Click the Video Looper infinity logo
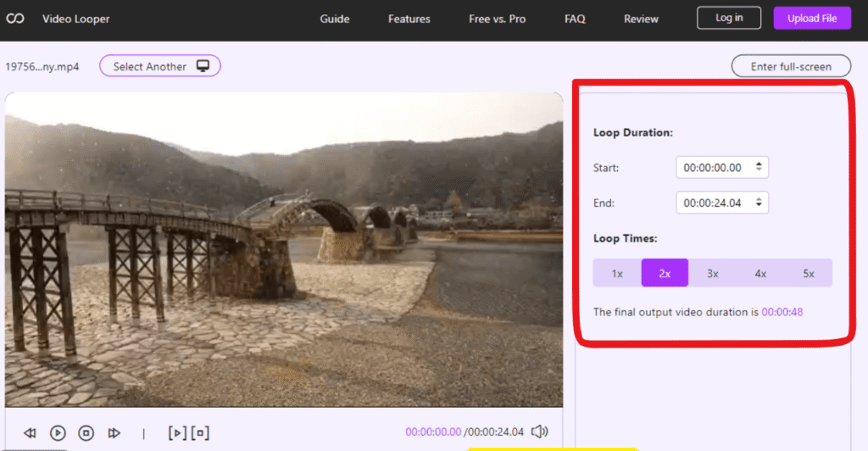 pyautogui.click(x=15, y=19)
